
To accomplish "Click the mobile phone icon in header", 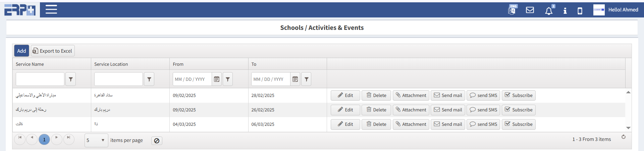I will pos(580,11).
